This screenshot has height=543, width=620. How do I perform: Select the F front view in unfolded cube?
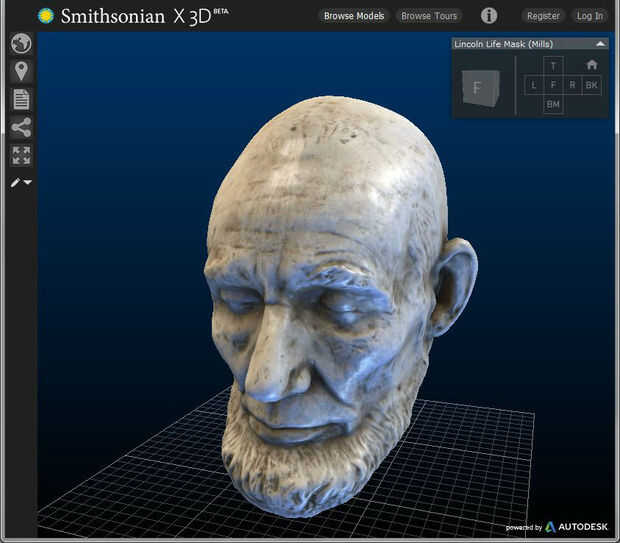[x=553, y=85]
